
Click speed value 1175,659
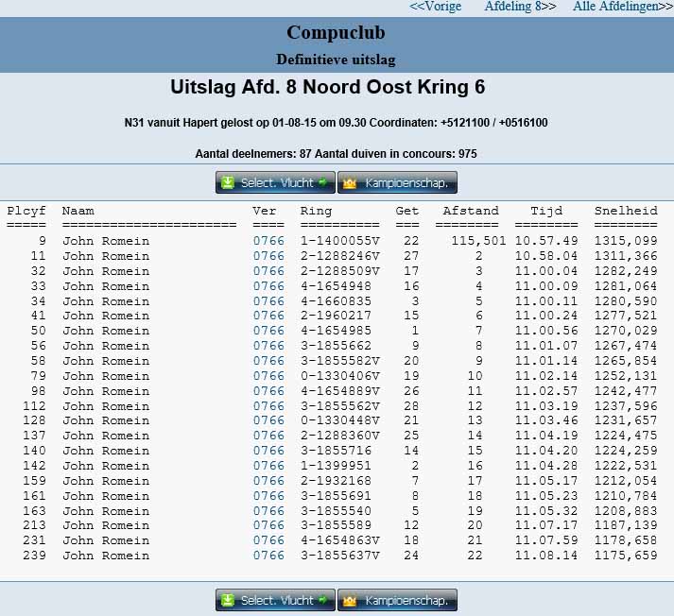(626, 555)
